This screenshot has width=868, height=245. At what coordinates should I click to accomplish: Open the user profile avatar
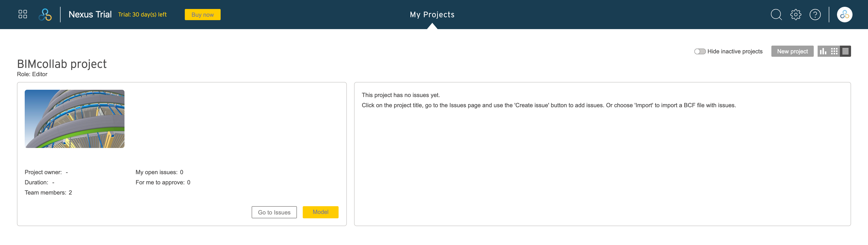click(845, 15)
